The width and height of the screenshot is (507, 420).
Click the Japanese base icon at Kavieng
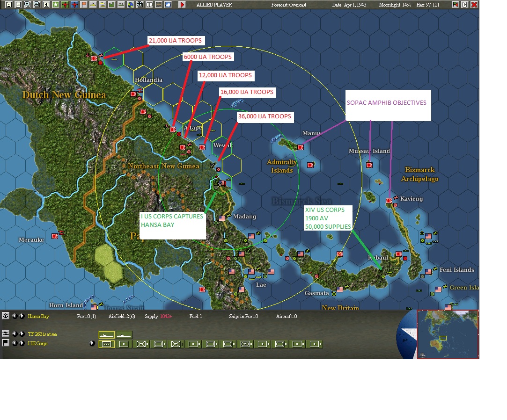[x=389, y=201]
